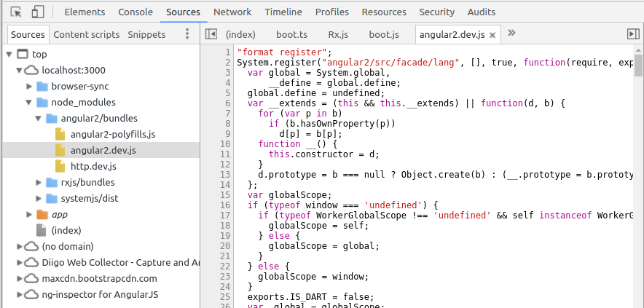Select the Sources panel tab

coord(183,12)
